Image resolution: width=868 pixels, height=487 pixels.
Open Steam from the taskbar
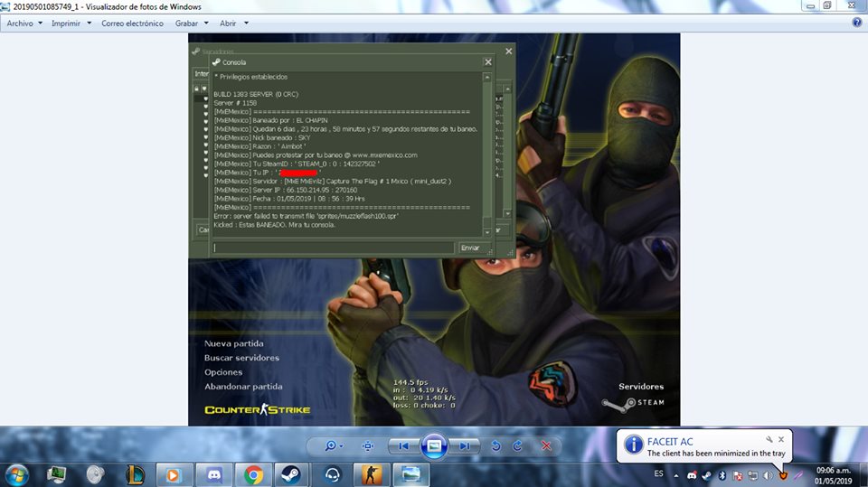[x=291, y=475]
